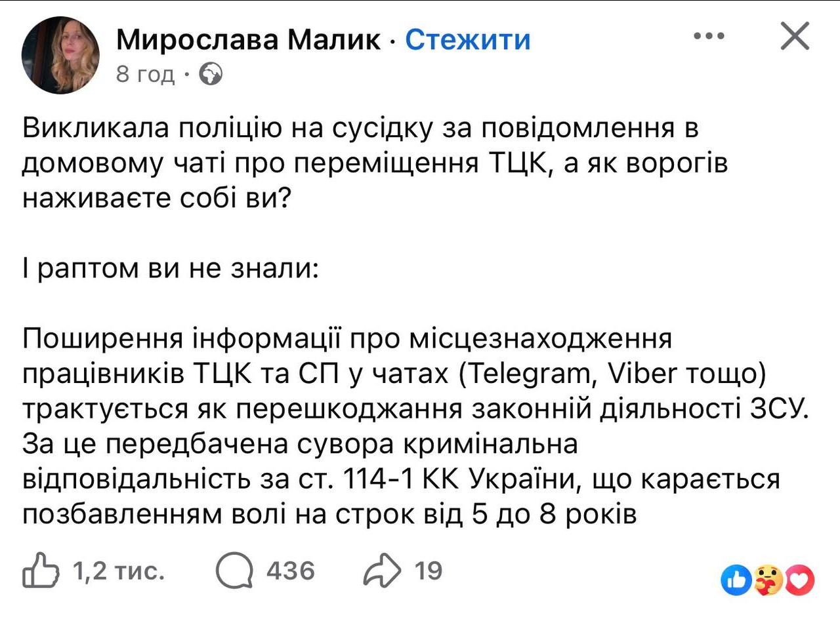Click the globe public-audience icon
This screenshot has height=623, width=840.
(210, 75)
